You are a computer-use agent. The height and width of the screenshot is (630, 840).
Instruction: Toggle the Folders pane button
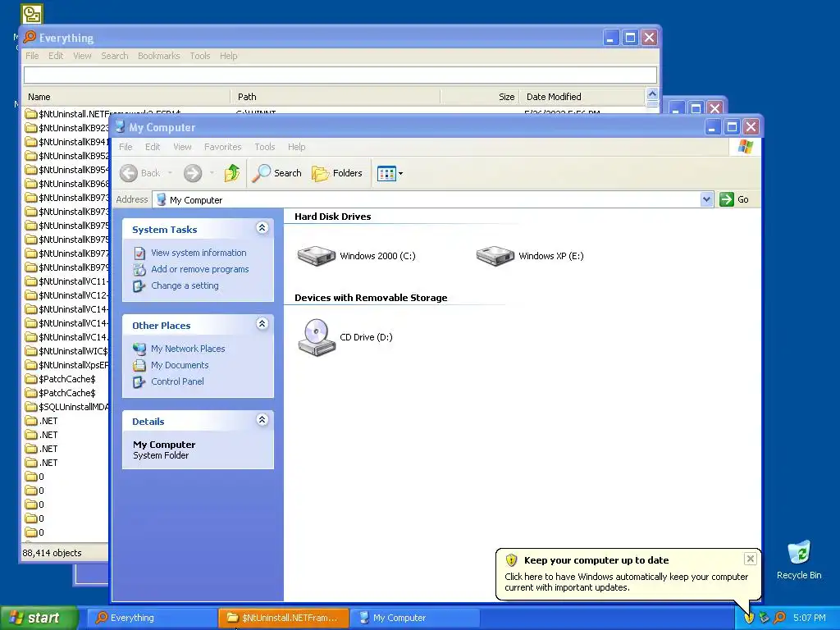click(x=337, y=173)
